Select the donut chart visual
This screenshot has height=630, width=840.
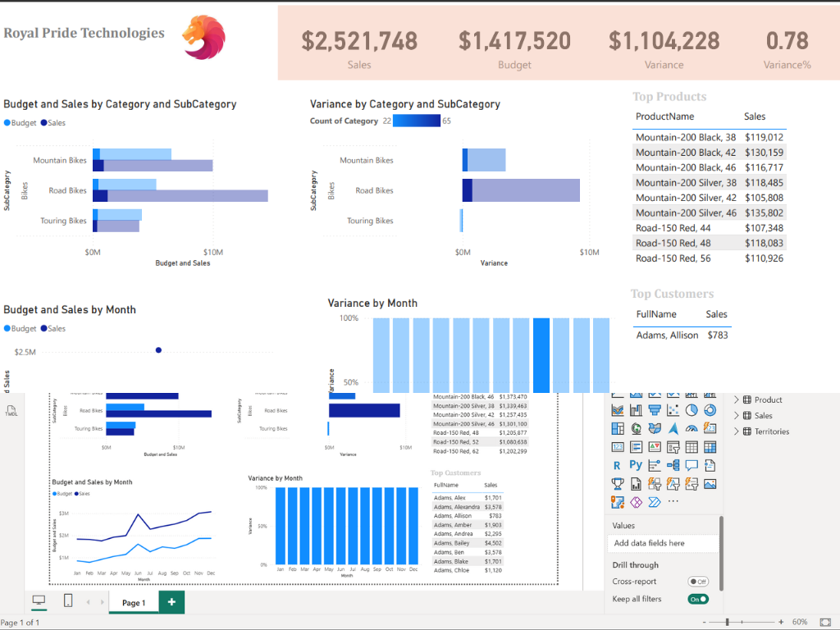[x=710, y=410]
